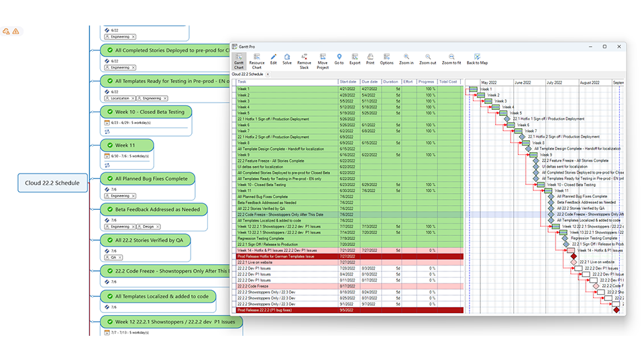644x362 pixels.
Task: Select '22.2.1 Live on website' task row
Action: click(350, 262)
